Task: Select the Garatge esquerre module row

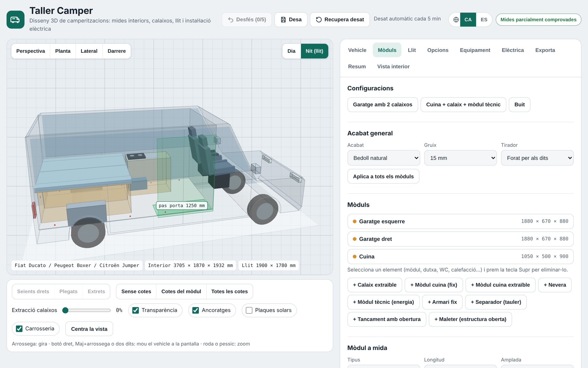Action: [460, 221]
